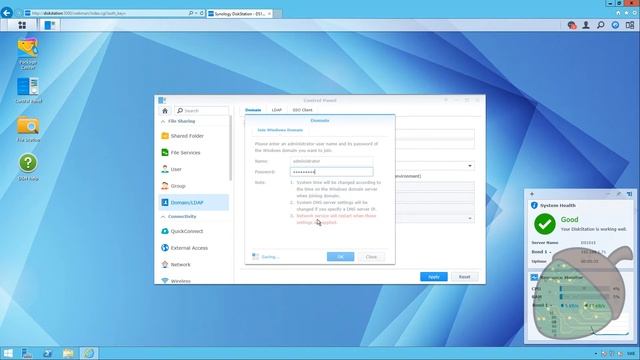Expand the Bond 1 dropdown in System Health
640x360 pixels.
[x=550, y=252]
